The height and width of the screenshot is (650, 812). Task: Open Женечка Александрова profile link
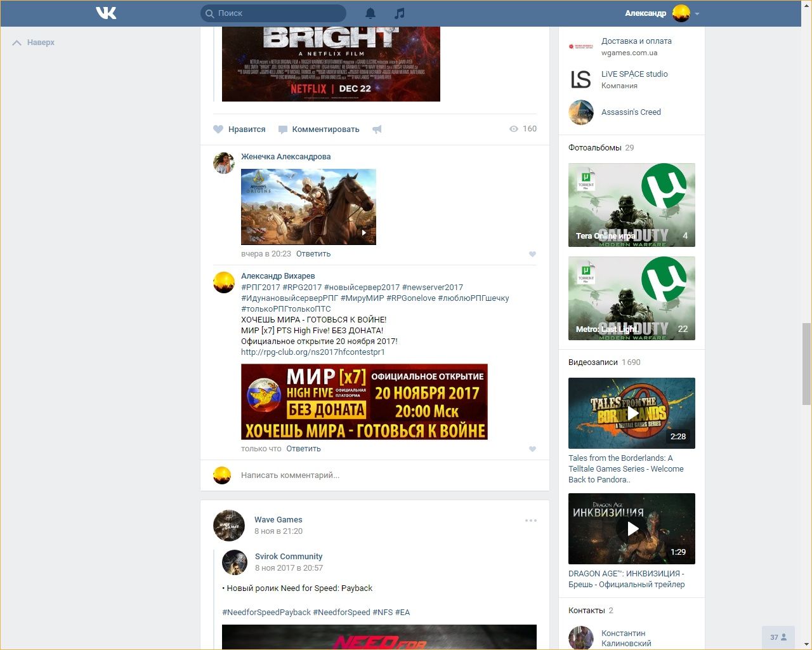285,157
